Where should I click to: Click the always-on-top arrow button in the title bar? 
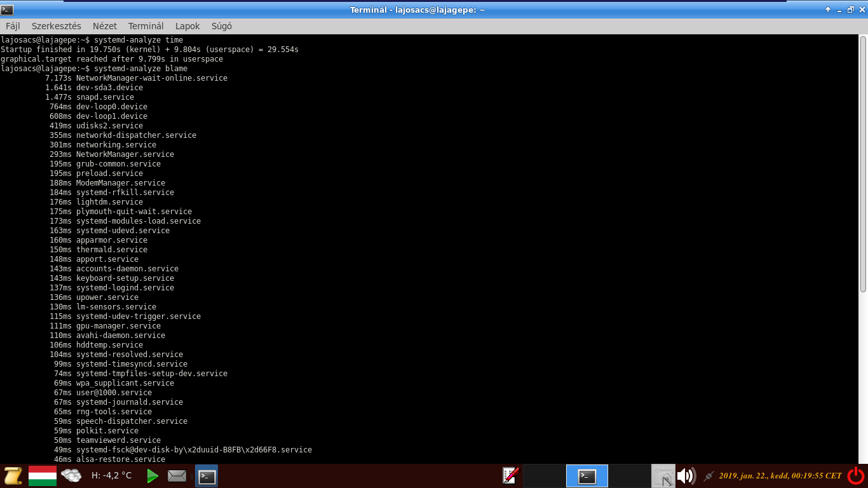click(x=828, y=10)
